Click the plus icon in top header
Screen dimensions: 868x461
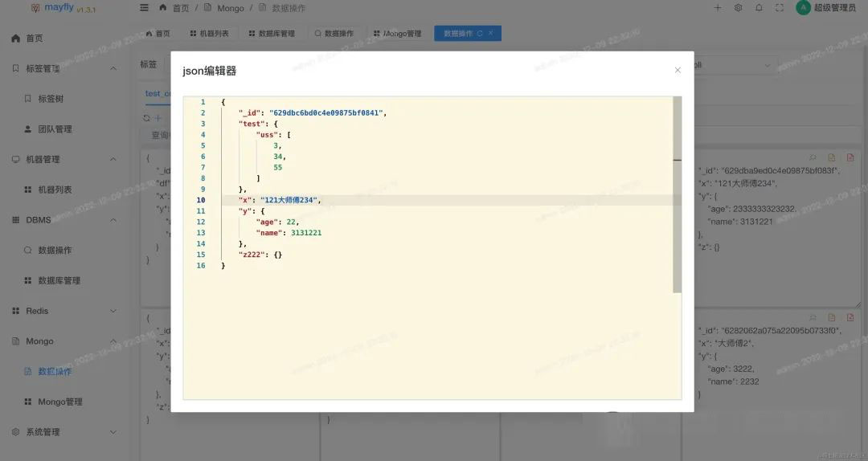(x=718, y=8)
